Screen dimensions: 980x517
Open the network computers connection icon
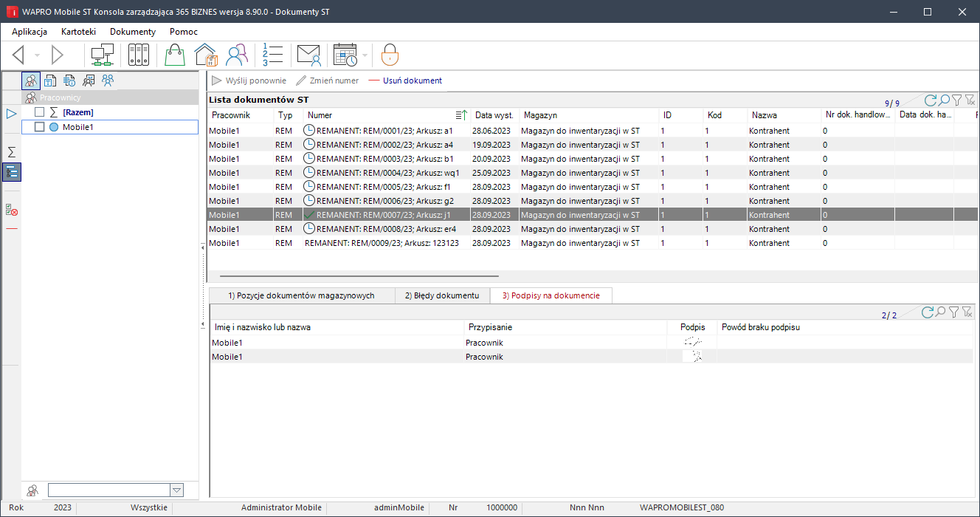[x=102, y=55]
